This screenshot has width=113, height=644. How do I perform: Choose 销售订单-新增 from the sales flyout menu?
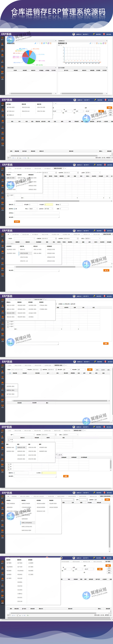click(10, 178)
